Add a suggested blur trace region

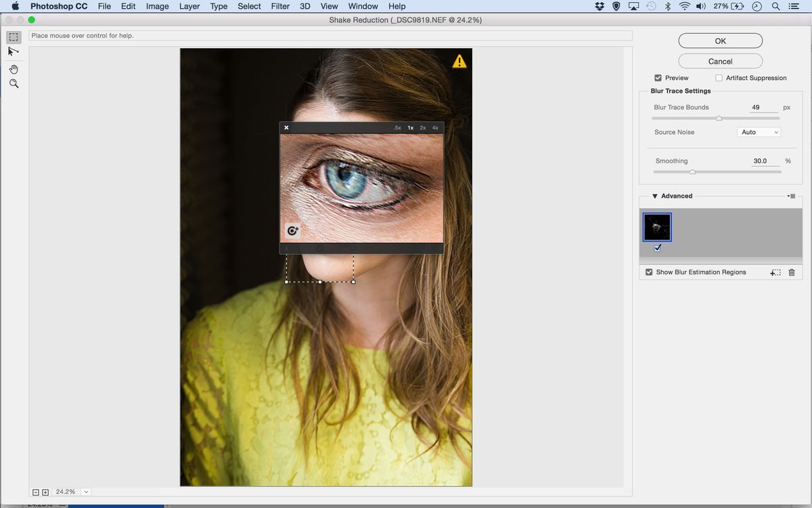pyautogui.click(x=775, y=272)
